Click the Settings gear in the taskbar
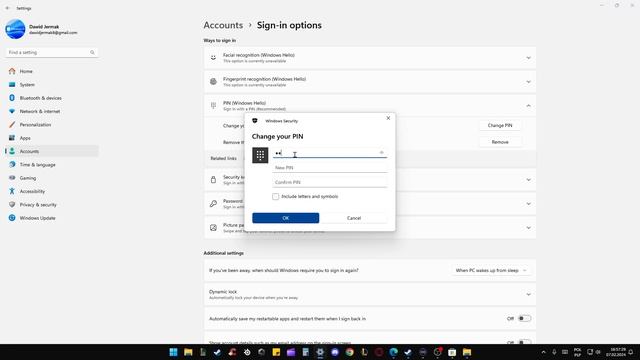Image resolution: width=640 pixels, height=360 pixels. 320,352
